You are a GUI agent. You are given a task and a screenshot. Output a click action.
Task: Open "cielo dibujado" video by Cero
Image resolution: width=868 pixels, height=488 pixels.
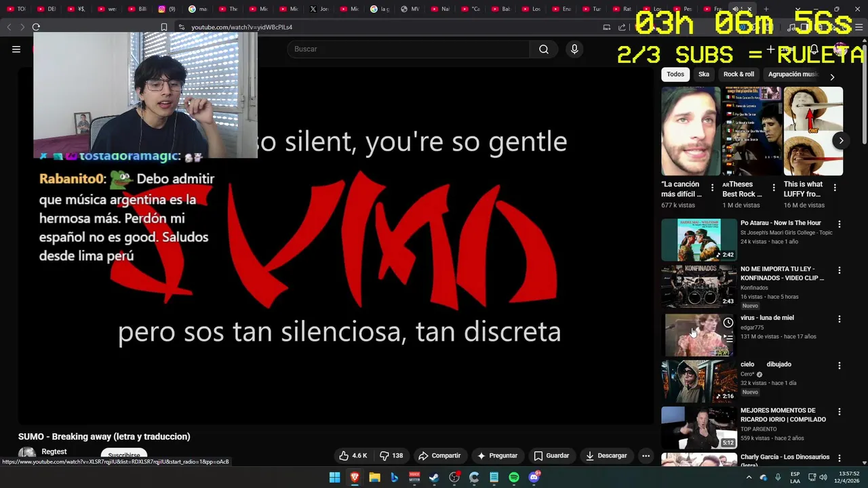[766, 365]
